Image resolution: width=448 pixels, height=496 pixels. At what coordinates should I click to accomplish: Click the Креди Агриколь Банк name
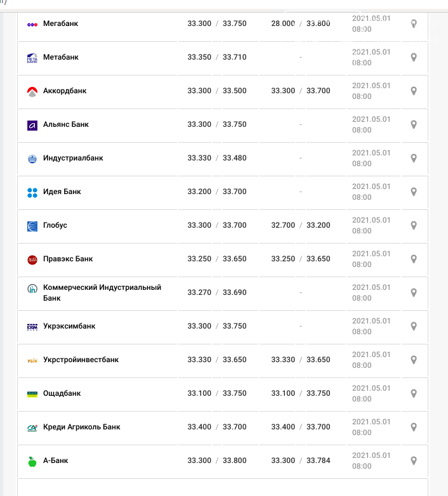click(x=81, y=427)
